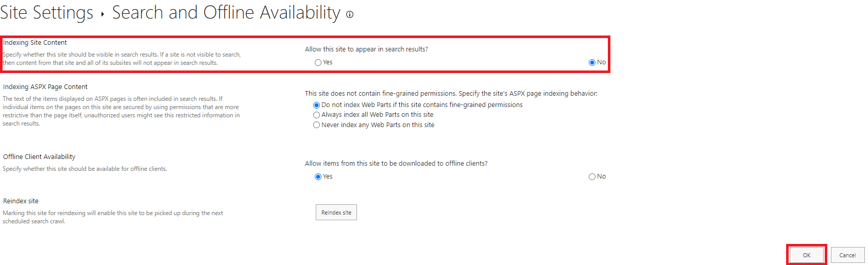Discard changes with the Cancel button
The height and width of the screenshot is (265, 868).
(847, 255)
